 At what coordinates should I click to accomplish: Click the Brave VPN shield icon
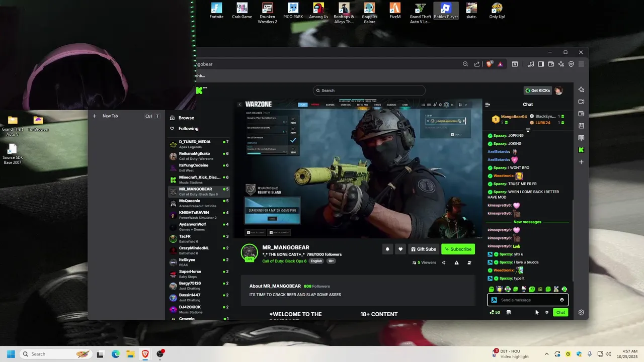tap(571, 64)
